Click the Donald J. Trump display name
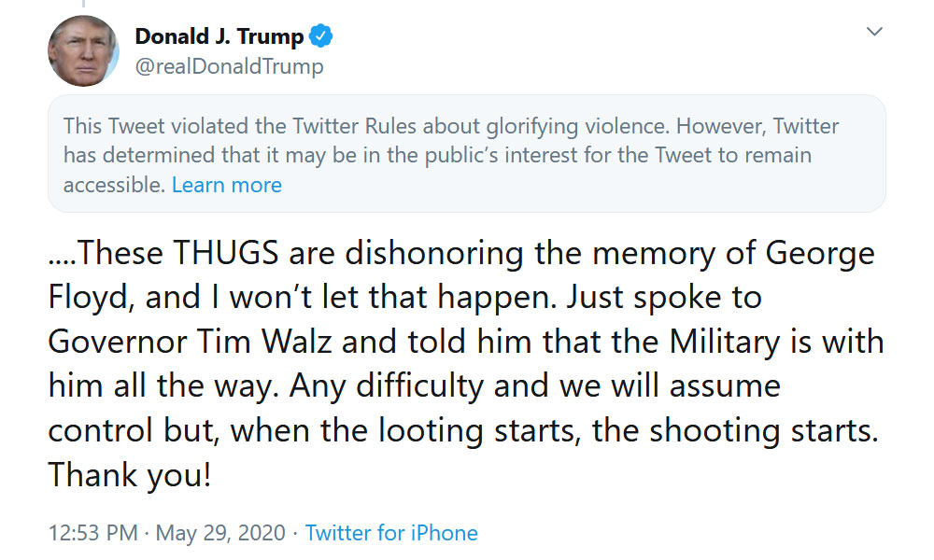 pos(219,36)
